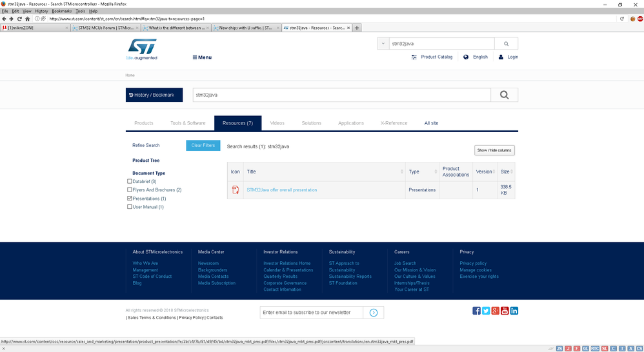The height and width of the screenshot is (352, 644).
Task: Open the site info icon in the address bar
Action: tap(37, 19)
